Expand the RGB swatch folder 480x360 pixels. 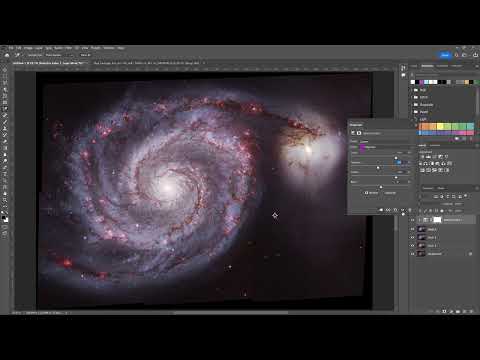(412, 90)
